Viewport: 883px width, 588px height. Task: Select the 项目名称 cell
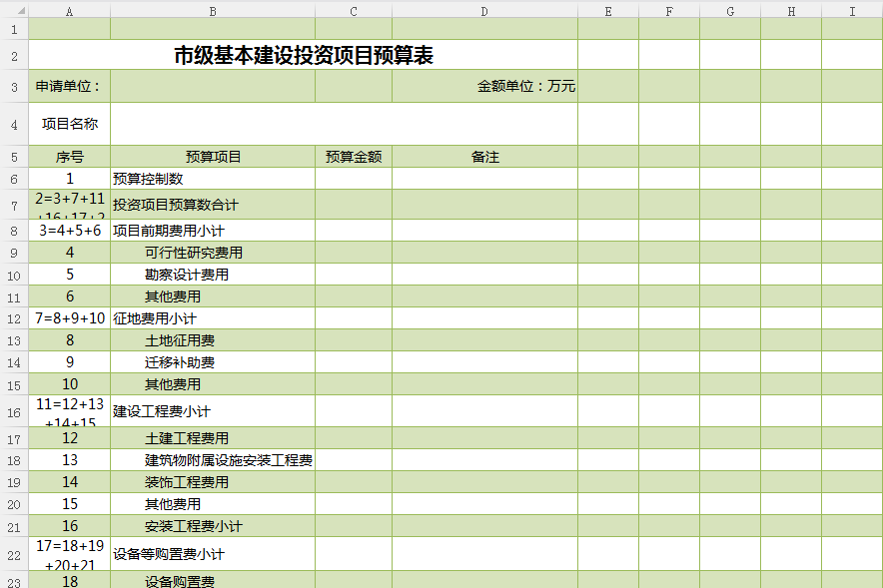tap(69, 124)
